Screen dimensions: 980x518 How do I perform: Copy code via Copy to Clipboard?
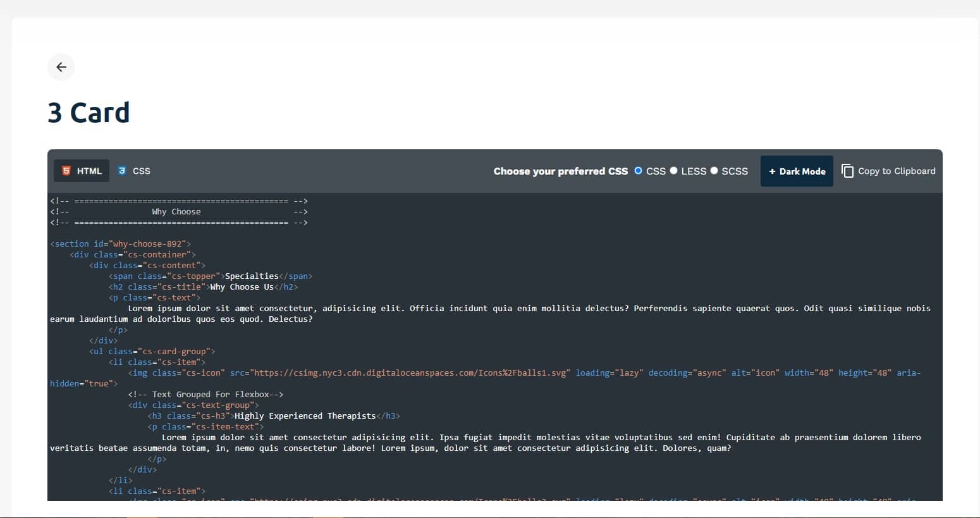(888, 171)
